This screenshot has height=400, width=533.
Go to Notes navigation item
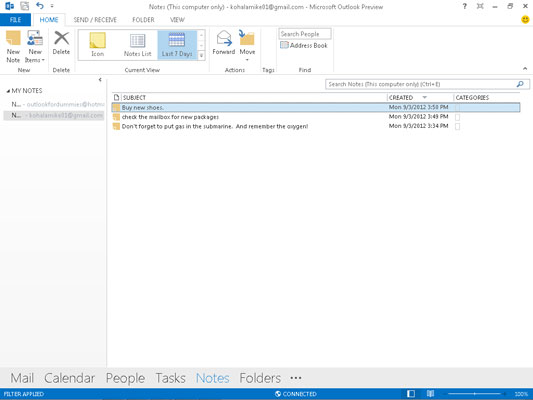coord(212,378)
